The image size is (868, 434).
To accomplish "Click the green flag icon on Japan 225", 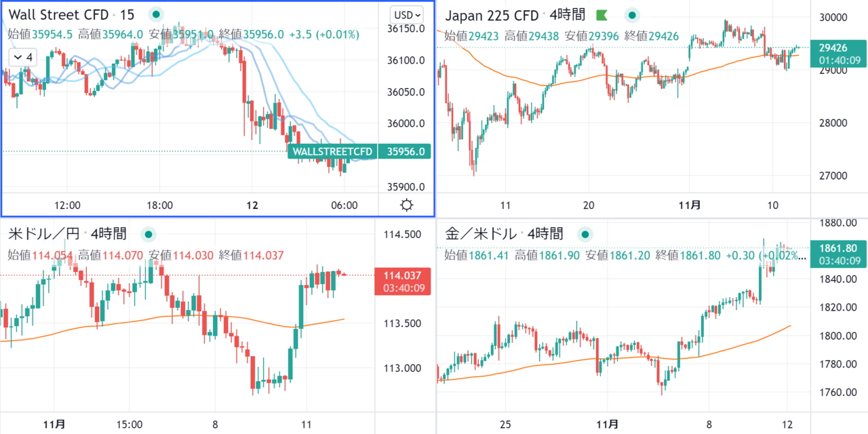I will (601, 14).
